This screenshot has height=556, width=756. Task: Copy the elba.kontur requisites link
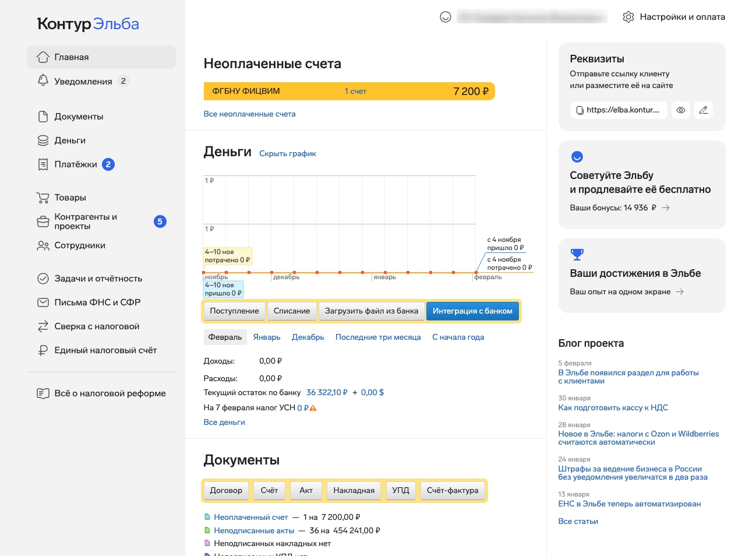coord(618,110)
